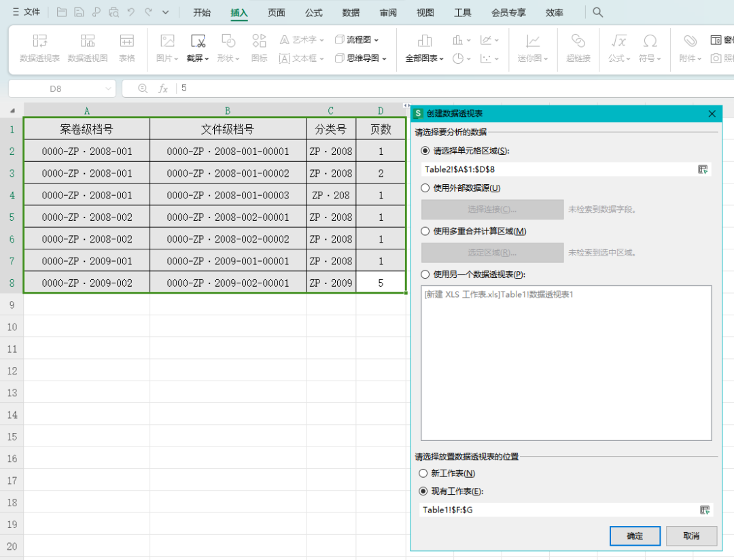The width and height of the screenshot is (734, 560).
Task: Click the print preview icon
Action: pyautogui.click(x=113, y=12)
